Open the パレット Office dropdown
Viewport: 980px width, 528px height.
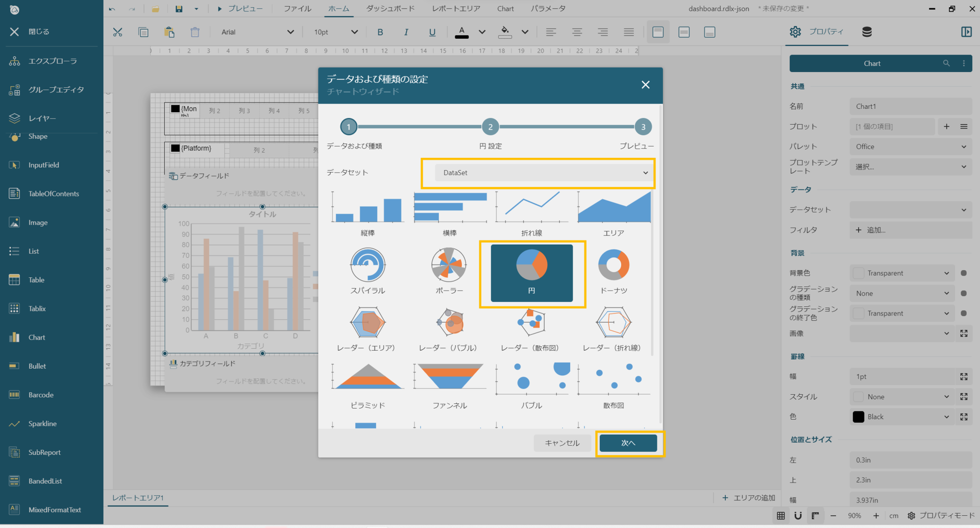(911, 147)
